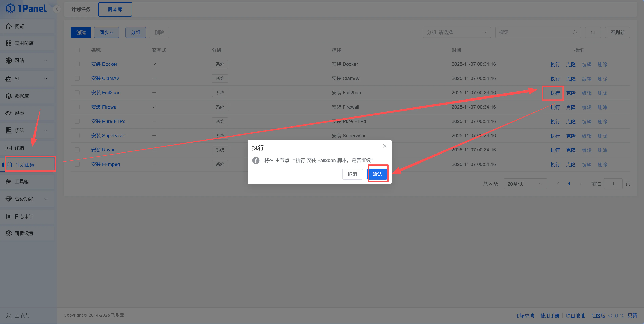Click the 不刷新 button

(618, 33)
